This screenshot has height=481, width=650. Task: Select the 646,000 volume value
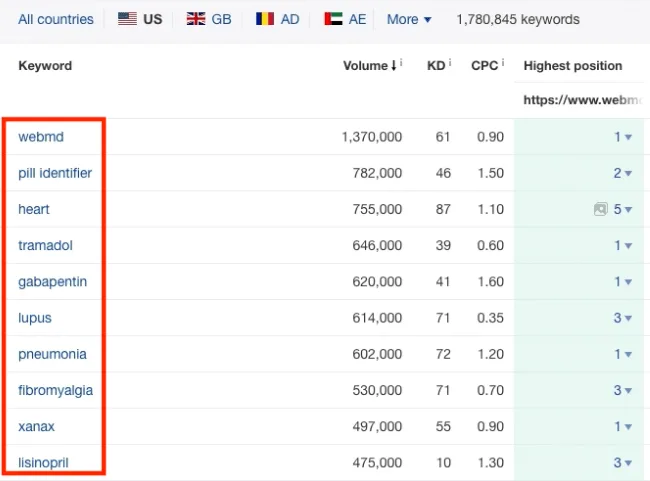(377, 245)
